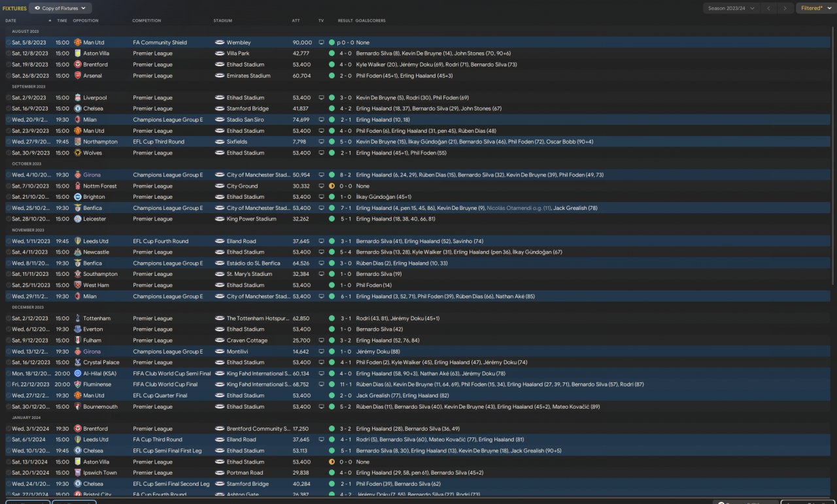Tick the selection circle for Sat 16/9/2023 Chelsea
This screenshot has width=837, height=504.
coord(9,109)
